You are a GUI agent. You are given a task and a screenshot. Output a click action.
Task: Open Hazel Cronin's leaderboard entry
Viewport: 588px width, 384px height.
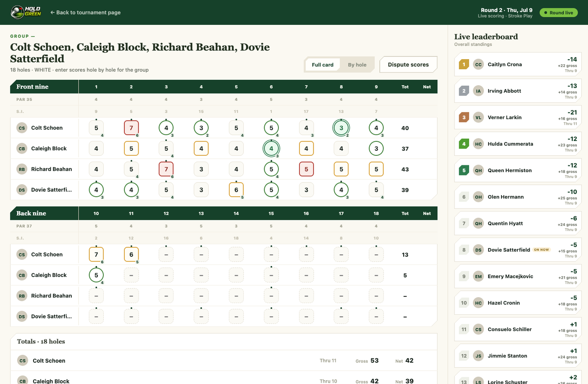[x=517, y=303]
